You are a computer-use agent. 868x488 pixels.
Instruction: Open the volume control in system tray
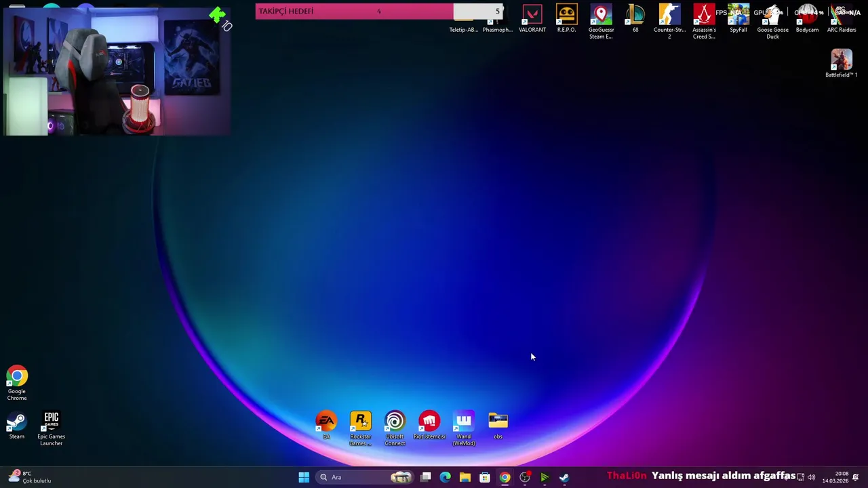click(812, 477)
